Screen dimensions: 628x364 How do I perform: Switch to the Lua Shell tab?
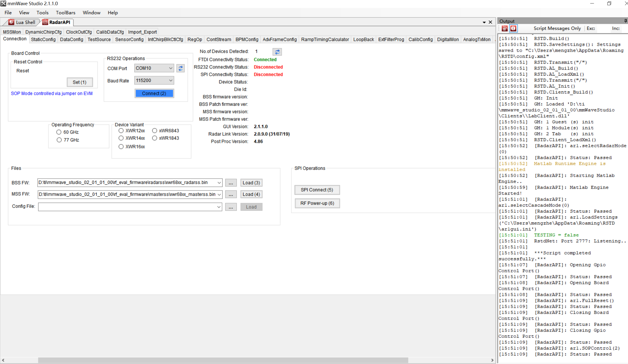pos(22,22)
